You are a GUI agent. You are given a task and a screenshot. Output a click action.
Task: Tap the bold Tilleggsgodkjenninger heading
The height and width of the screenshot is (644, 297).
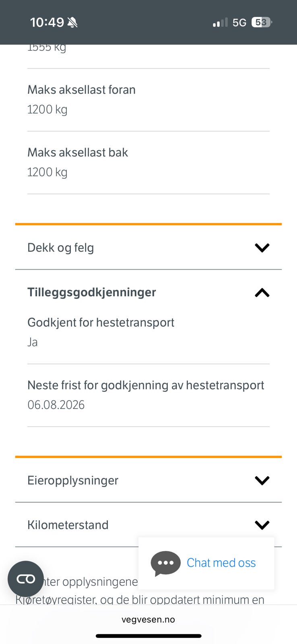[x=92, y=292]
